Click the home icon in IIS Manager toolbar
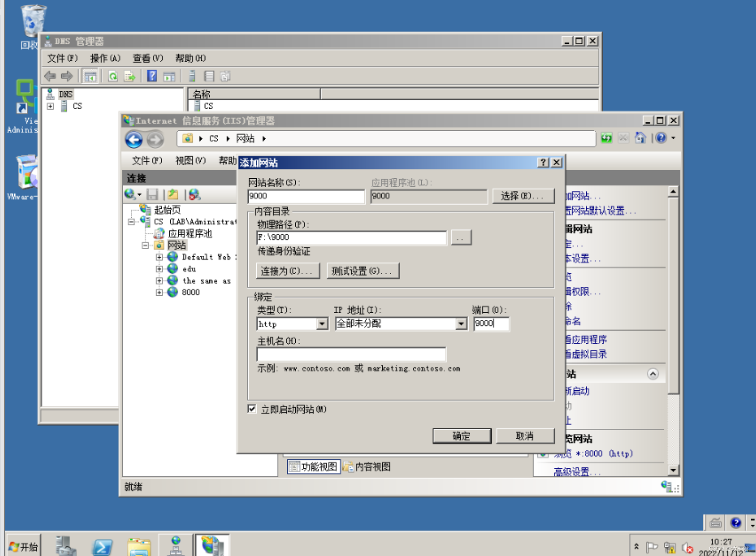 (x=640, y=138)
